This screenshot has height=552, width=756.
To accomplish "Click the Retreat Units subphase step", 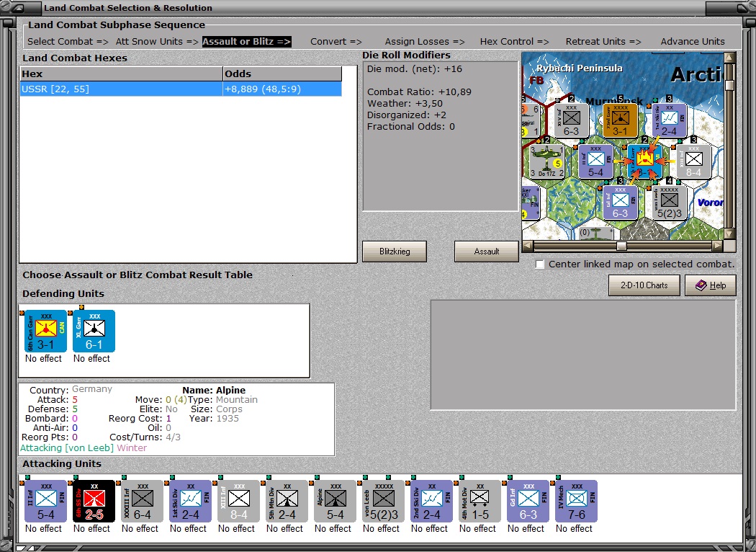I will tap(603, 42).
